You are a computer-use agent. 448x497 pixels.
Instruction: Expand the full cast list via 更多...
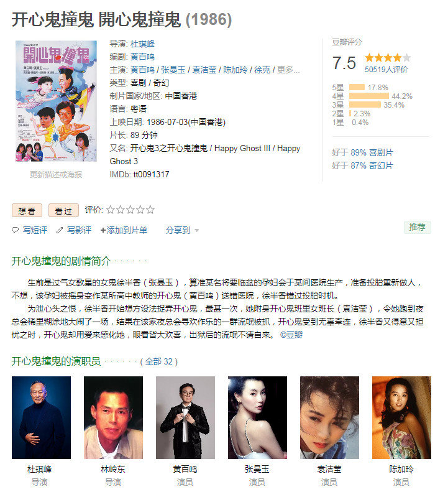[288, 70]
